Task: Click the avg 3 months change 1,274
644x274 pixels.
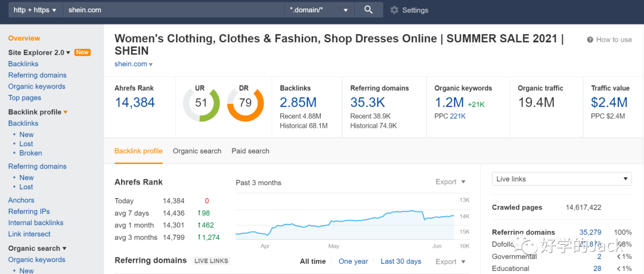Action: coord(209,238)
